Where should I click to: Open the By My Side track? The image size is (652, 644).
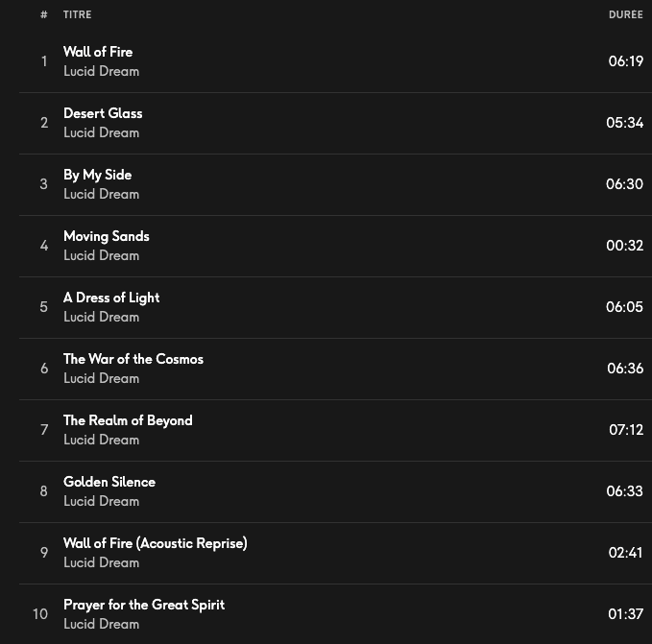[97, 175]
